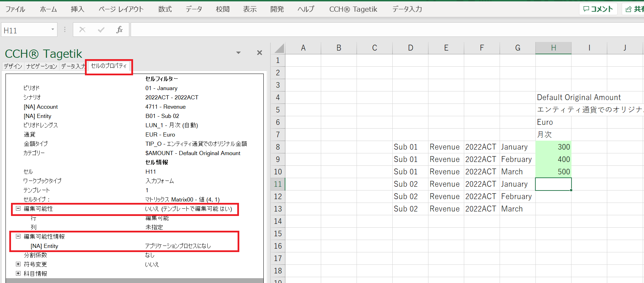Open the ファイル menu
Viewport: 644px width, 283px height.
(x=15, y=9)
